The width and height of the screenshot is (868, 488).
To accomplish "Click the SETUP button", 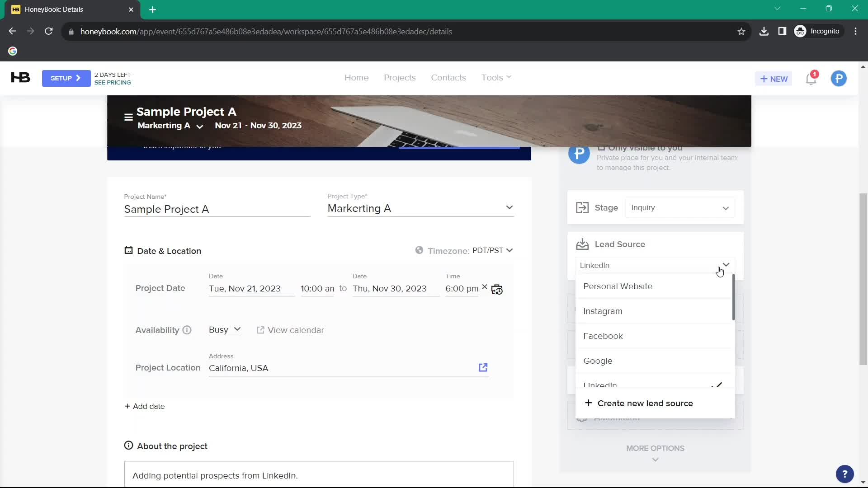I will click(x=66, y=78).
